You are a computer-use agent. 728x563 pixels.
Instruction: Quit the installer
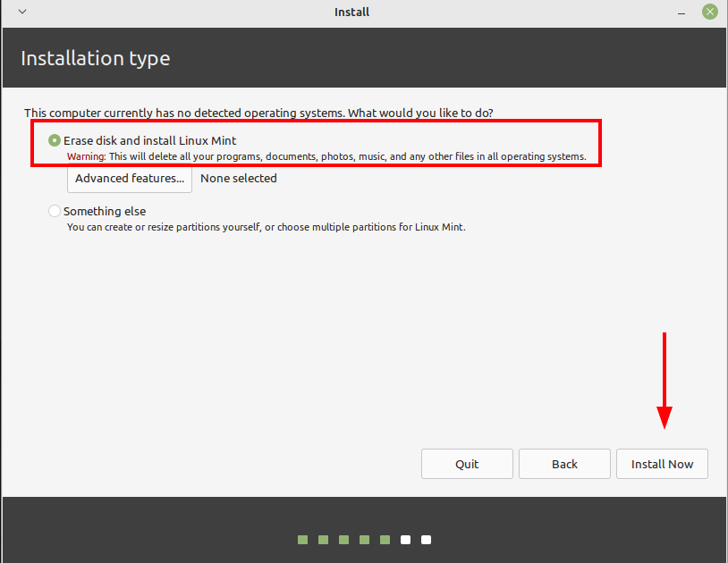click(467, 464)
